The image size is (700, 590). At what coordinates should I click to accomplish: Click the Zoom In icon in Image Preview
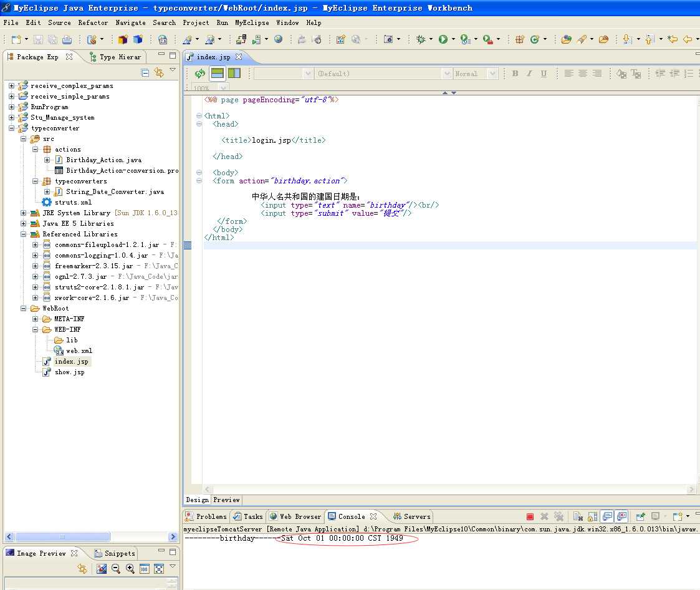point(130,569)
